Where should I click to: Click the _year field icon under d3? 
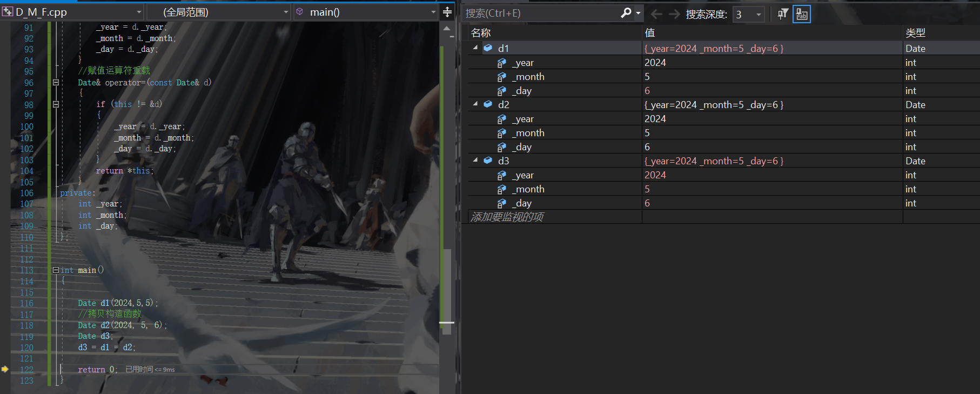pyautogui.click(x=502, y=175)
